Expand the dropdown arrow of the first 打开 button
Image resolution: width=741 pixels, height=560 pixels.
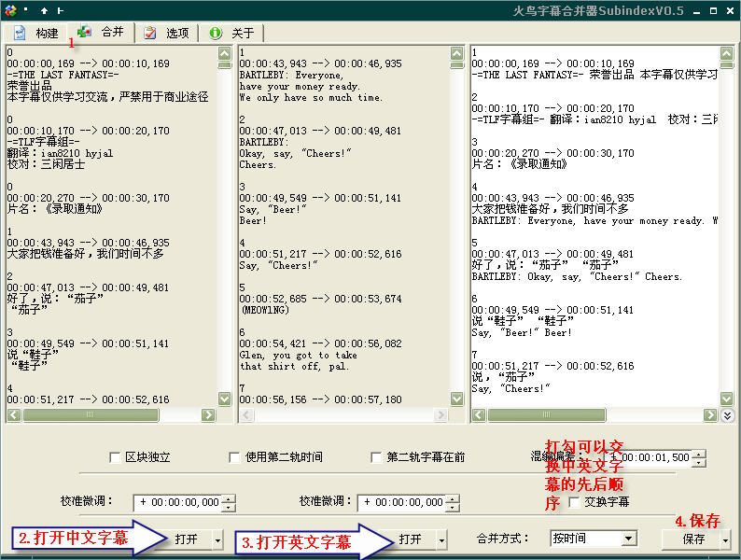[x=217, y=539]
